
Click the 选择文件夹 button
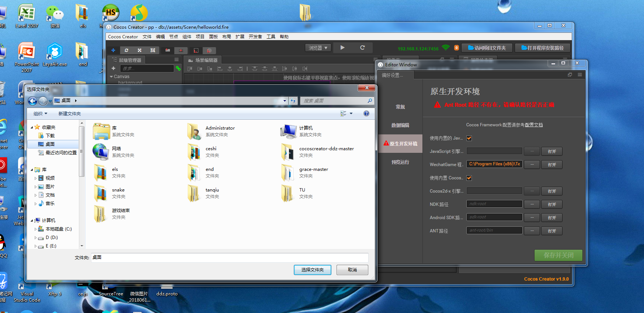312,270
